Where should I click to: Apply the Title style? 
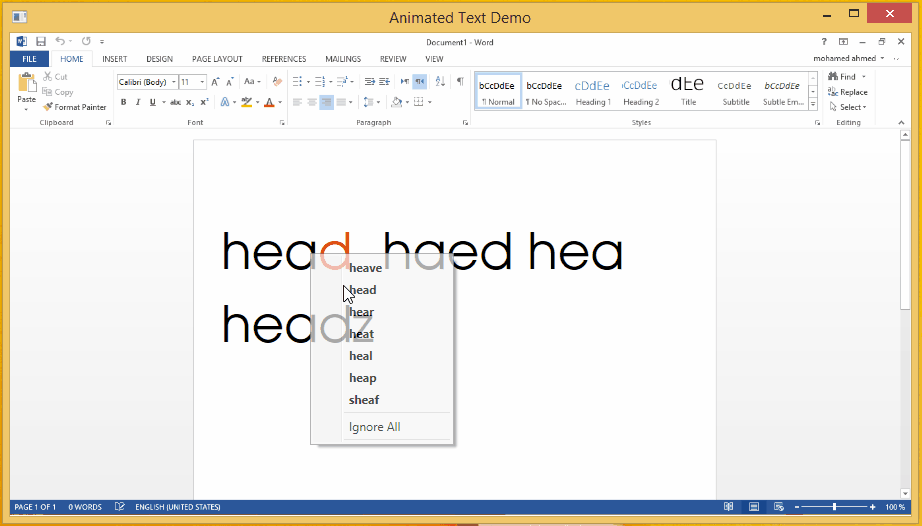tap(688, 92)
